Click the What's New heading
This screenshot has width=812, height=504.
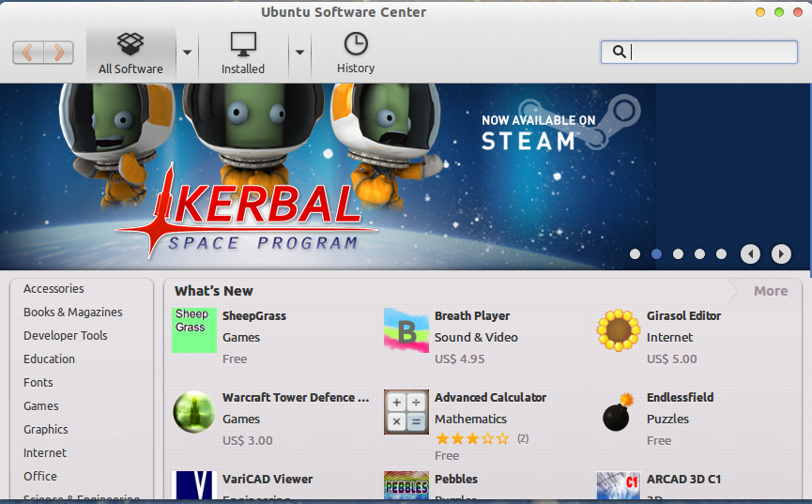click(x=213, y=291)
